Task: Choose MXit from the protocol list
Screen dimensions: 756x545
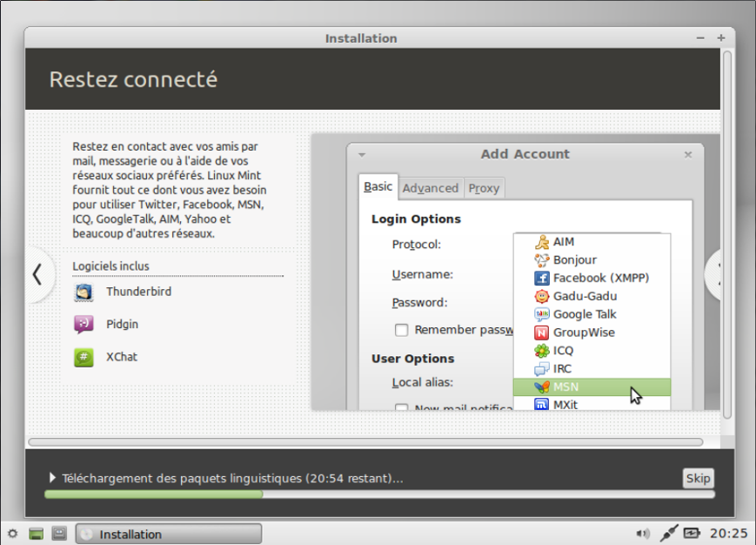Action: coord(592,404)
